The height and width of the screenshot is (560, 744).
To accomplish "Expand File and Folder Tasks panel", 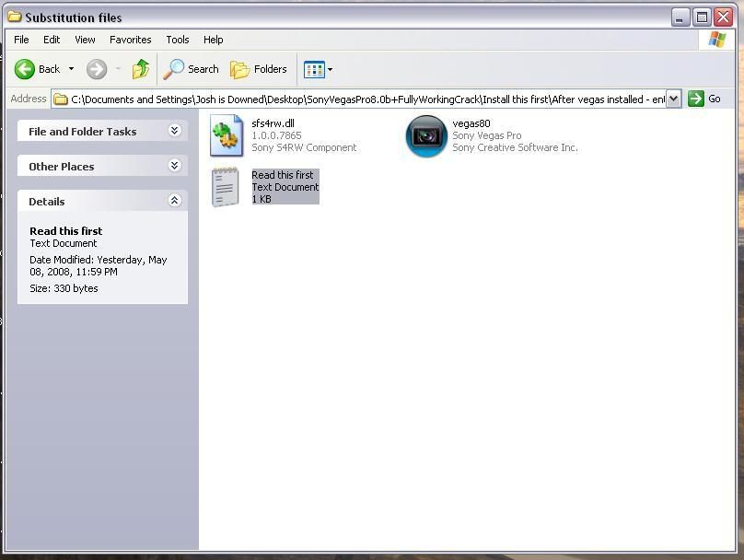I will (175, 131).
